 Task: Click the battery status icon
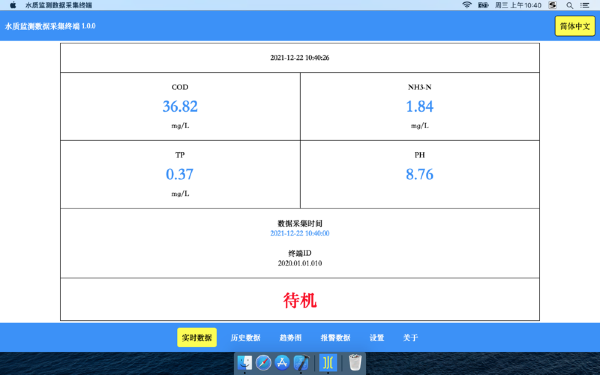pos(483,5)
